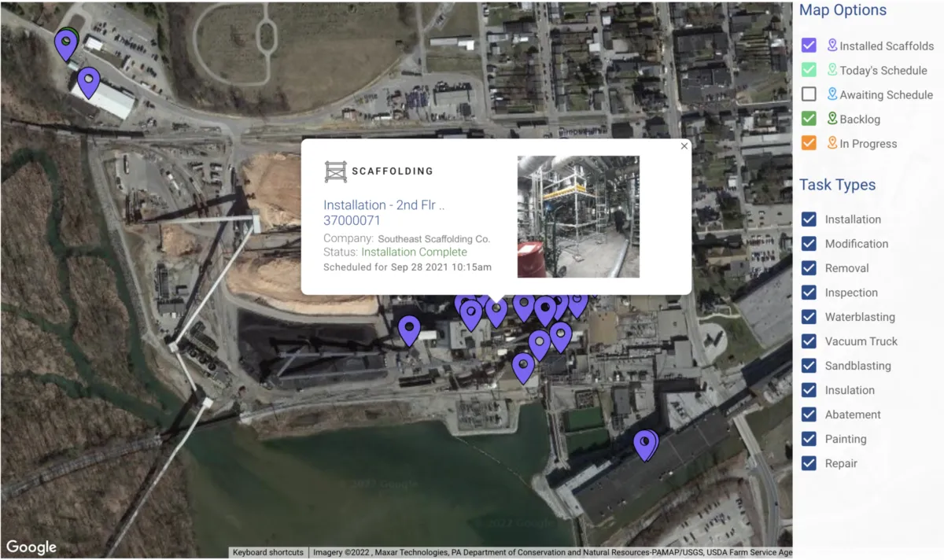Viewport: 944px width, 560px height.
Task: Select the half-filled scaffold pin near the riverside building
Action: (x=645, y=445)
